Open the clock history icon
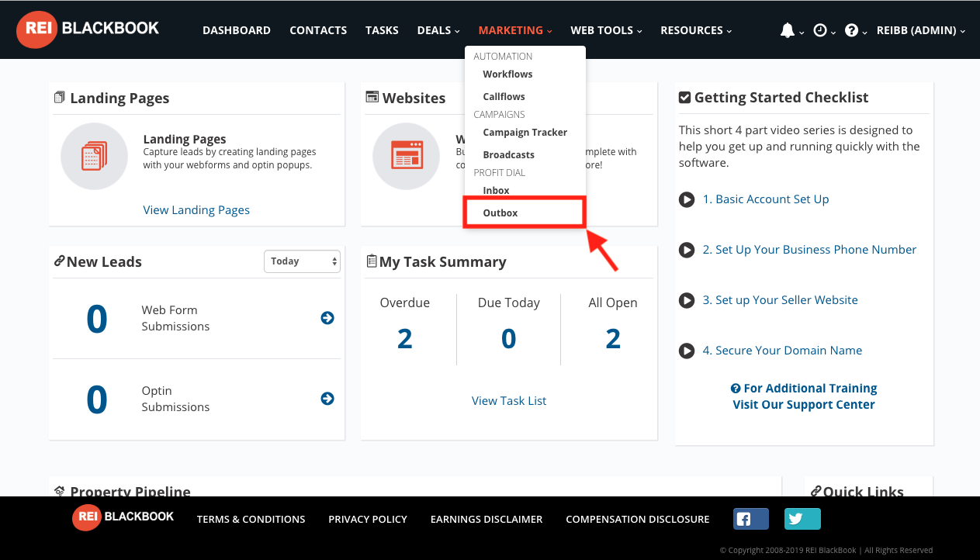This screenshot has height=560, width=980. click(820, 30)
